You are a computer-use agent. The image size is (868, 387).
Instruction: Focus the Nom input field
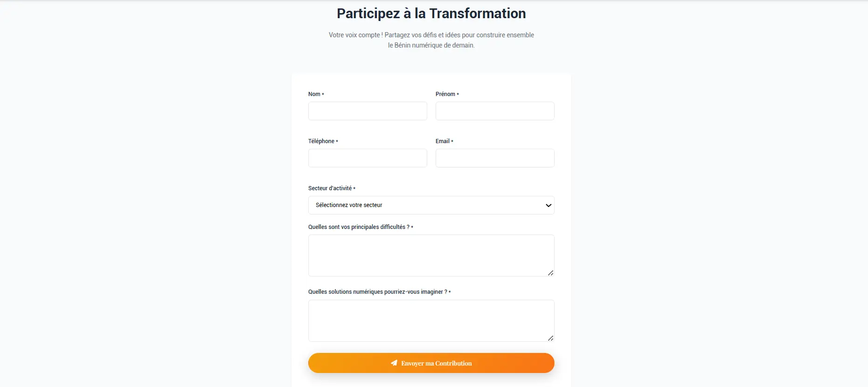[368, 111]
